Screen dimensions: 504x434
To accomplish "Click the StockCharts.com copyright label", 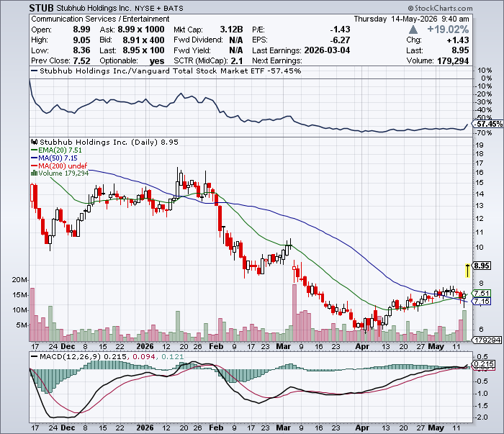I will pos(441,8).
